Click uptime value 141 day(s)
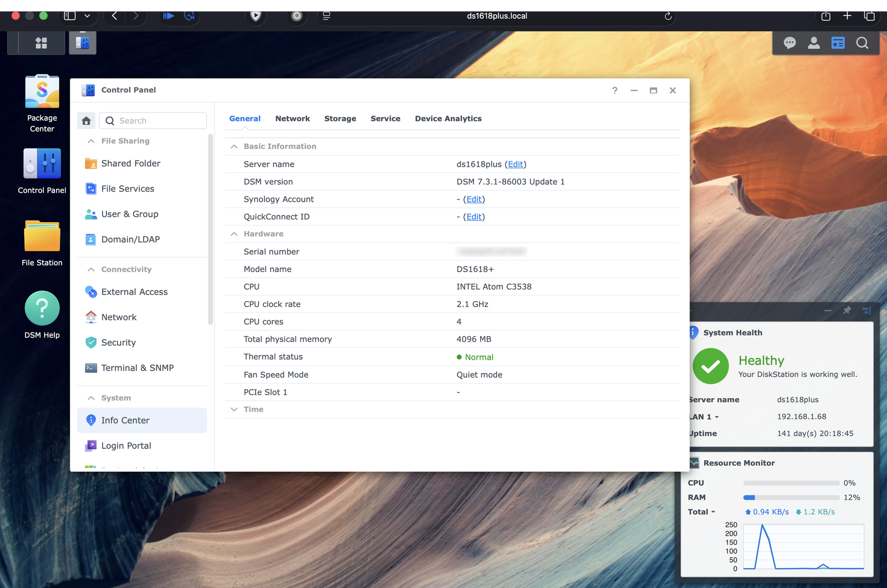Image resolution: width=887 pixels, height=588 pixels. point(815,433)
